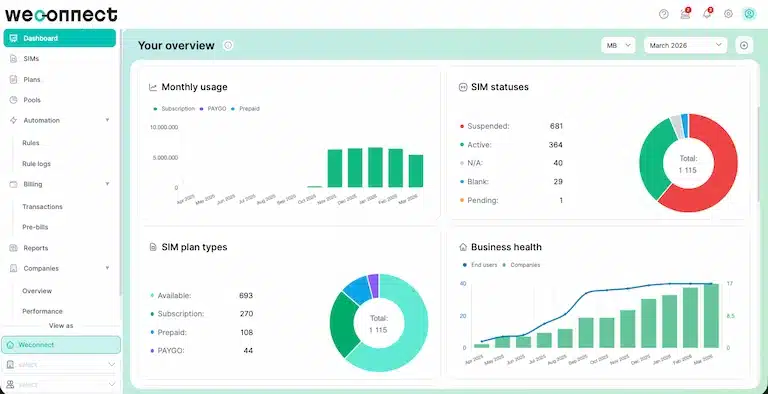This screenshot has width=768, height=394.
Task: Toggle End users legend in Business health
Action: coord(480,265)
